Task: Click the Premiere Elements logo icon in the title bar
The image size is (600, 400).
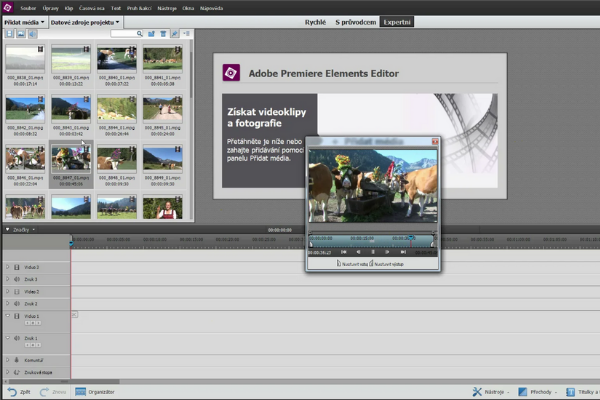Action: tap(7, 7)
